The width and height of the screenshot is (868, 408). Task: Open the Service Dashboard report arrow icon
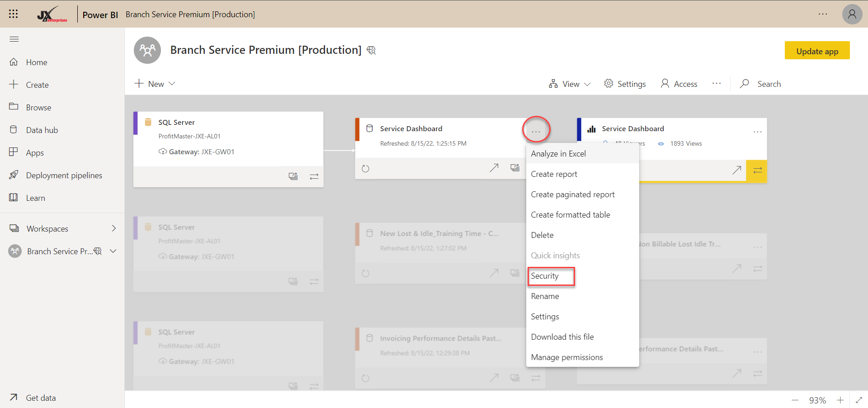pos(736,170)
